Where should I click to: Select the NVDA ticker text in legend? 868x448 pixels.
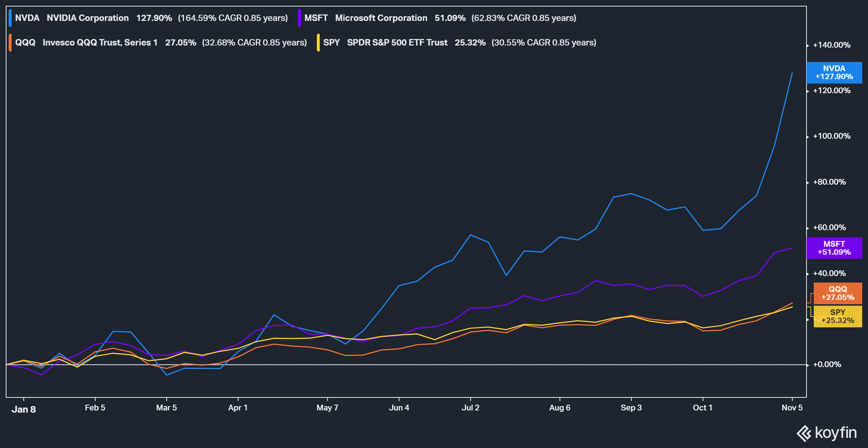27,18
